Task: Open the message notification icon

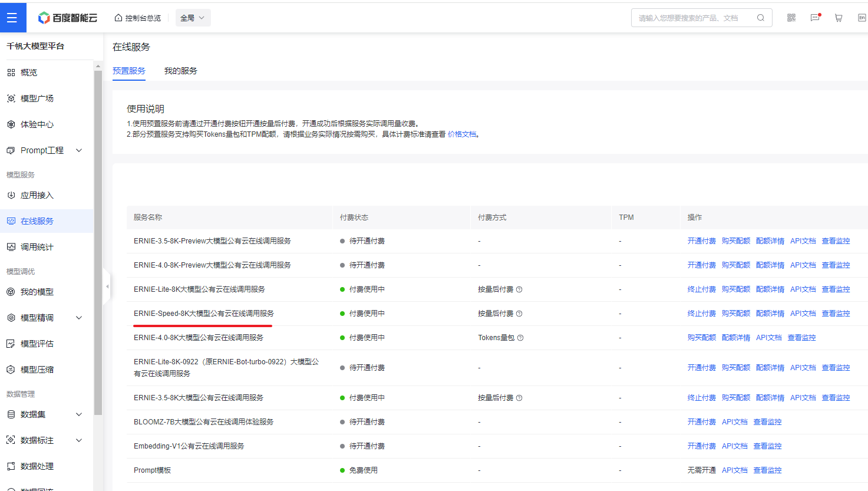Action: pos(815,18)
